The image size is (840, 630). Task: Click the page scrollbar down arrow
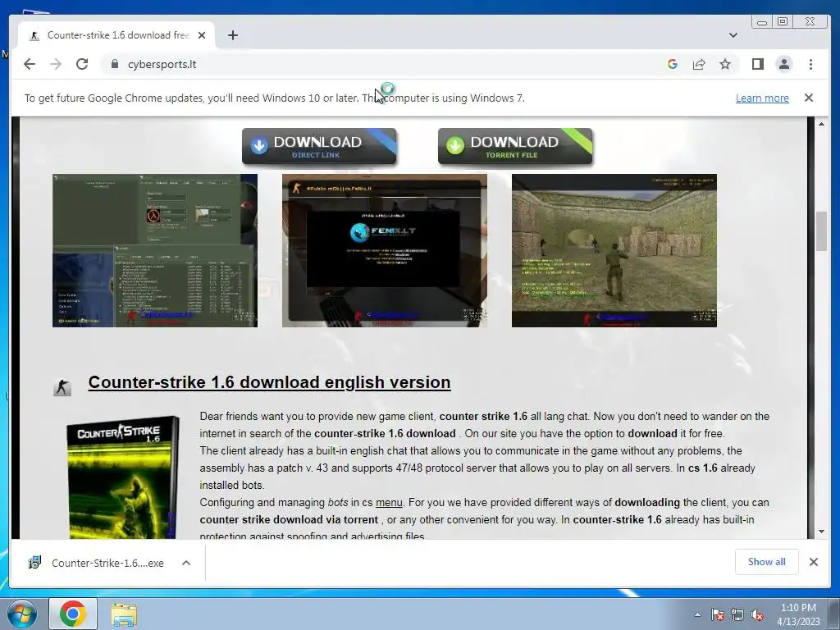click(x=821, y=532)
